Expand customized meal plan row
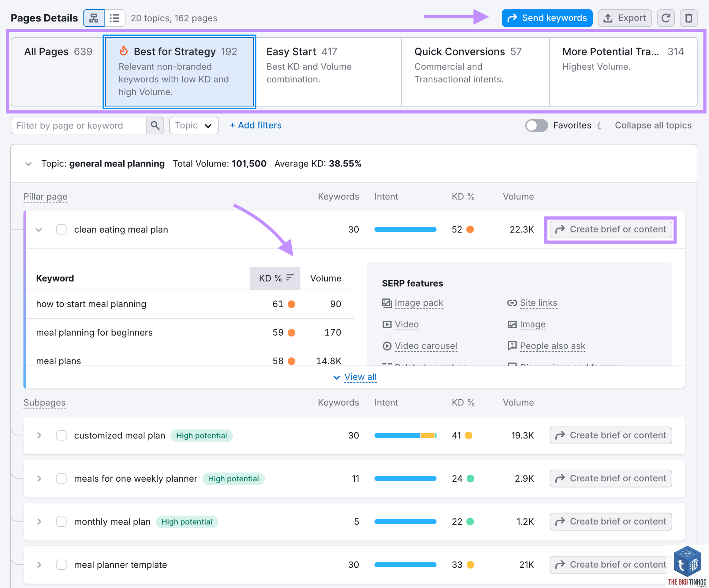This screenshot has height=588, width=709. (x=39, y=435)
